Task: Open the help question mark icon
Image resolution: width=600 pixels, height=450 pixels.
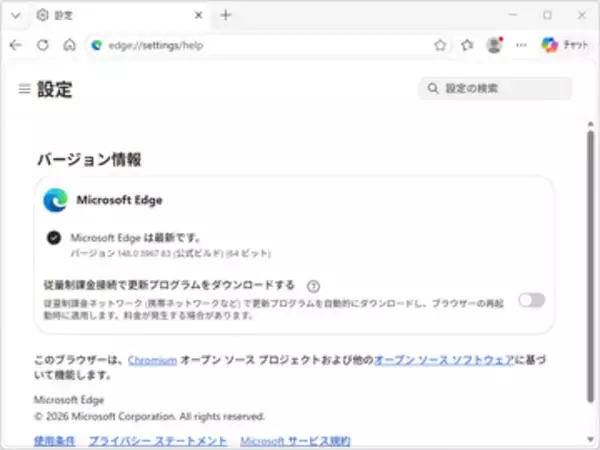Action: pos(313,286)
